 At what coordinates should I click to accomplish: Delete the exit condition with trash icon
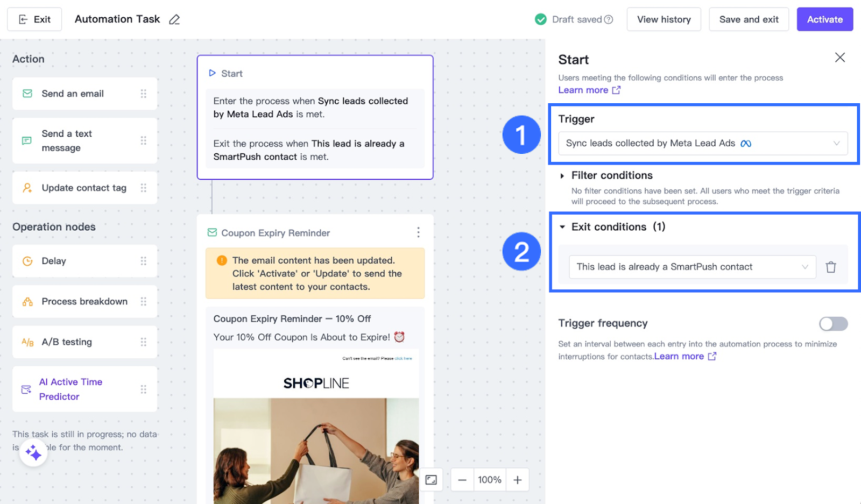pyautogui.click(x=831, y=267)
